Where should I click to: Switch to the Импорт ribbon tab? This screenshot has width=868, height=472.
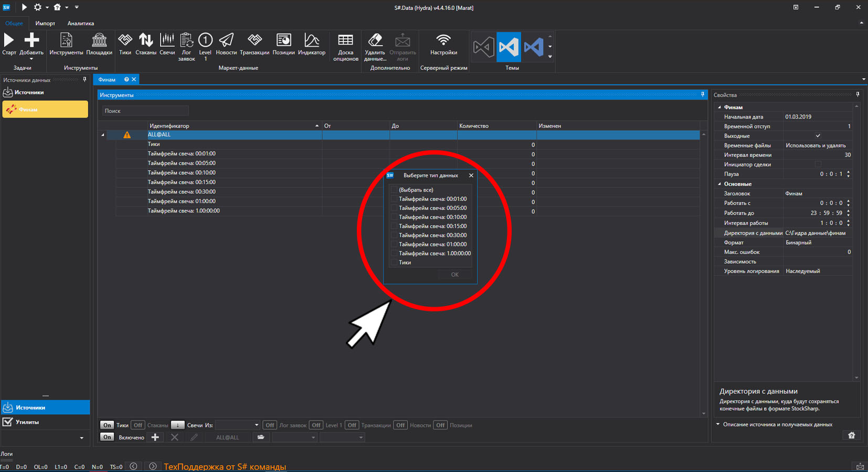coord(45,23)
